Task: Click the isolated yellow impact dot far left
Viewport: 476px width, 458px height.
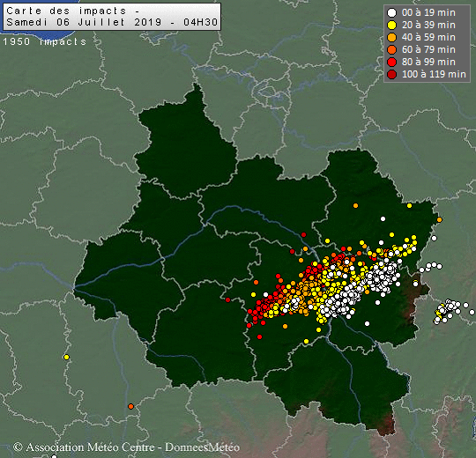Action: (66, 357)
